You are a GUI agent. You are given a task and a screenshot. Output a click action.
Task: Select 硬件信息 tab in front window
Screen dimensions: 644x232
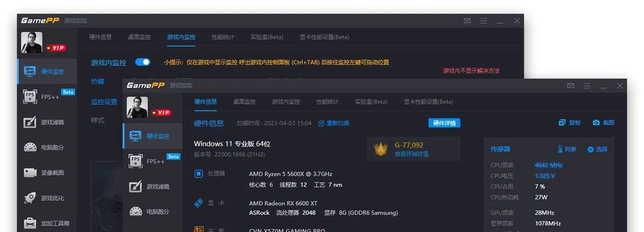pyautogui.click(x=206, y=102)
